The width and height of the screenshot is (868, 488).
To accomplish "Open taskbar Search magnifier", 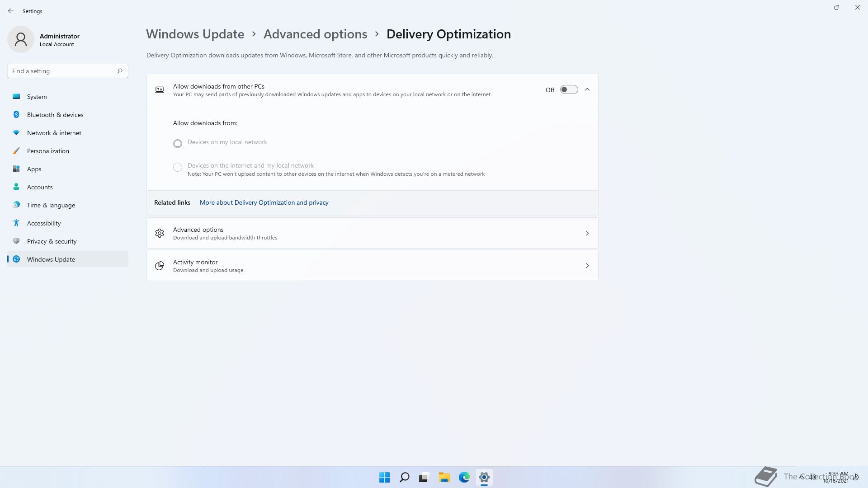I will click(404, 477).
